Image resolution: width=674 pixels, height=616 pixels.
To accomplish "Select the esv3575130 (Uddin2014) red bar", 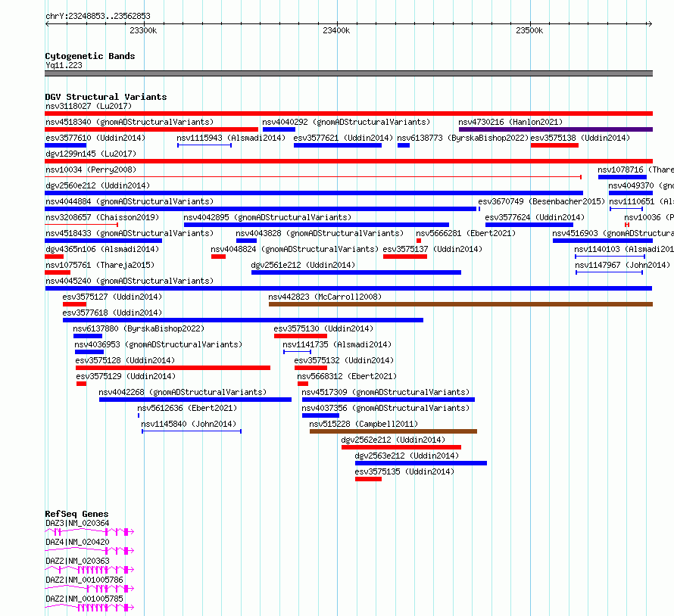I will (x=301, y=336).
